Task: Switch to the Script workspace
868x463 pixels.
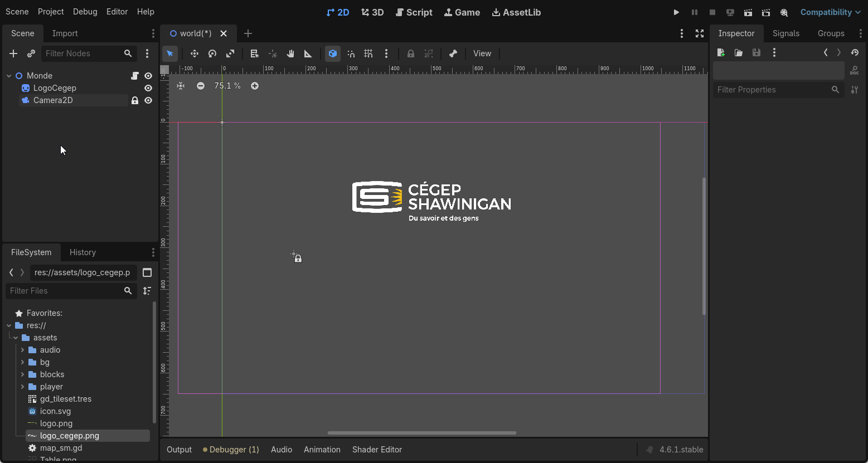Action: (414, 12)
